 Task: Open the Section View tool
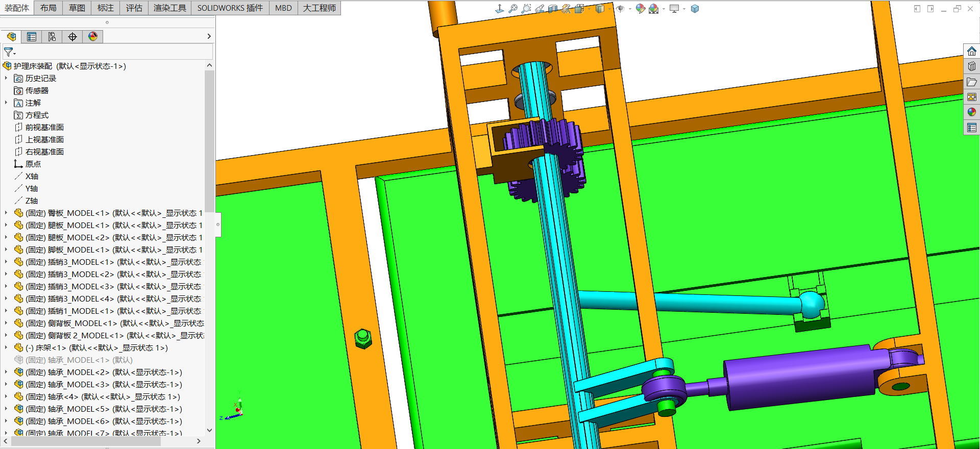553,9
